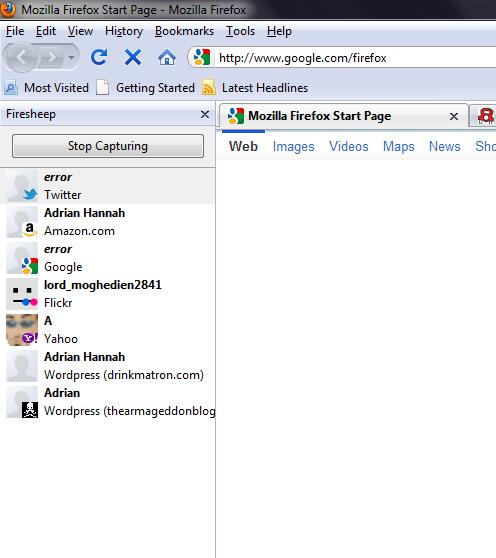Close the Firesheep sidebar panel
The width and height of the screenshot is (496, 558).
coord(205,114)
